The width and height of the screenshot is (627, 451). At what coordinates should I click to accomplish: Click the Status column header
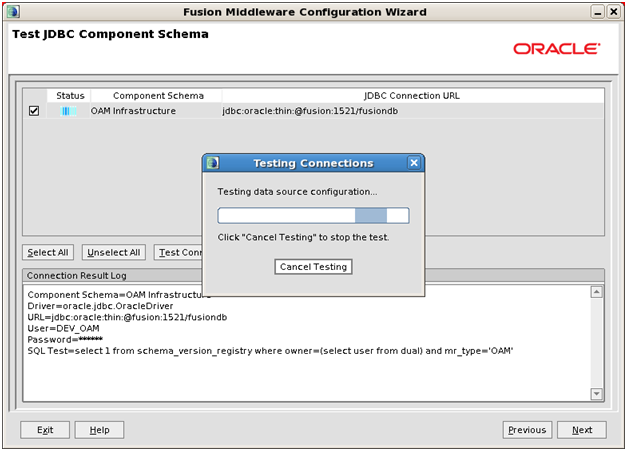pos(70,96)
